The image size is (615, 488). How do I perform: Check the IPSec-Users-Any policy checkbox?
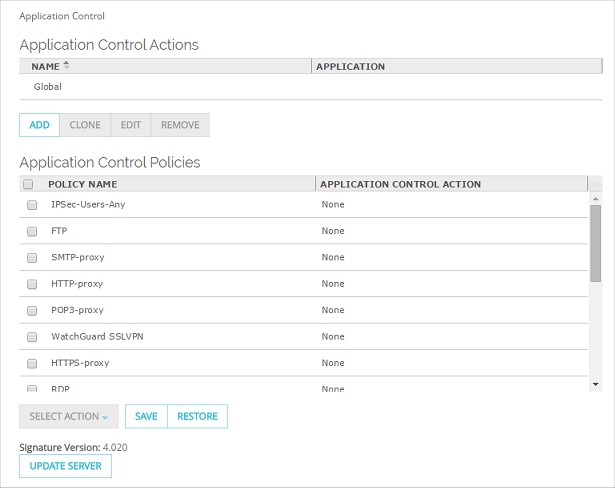click(31, 205)
